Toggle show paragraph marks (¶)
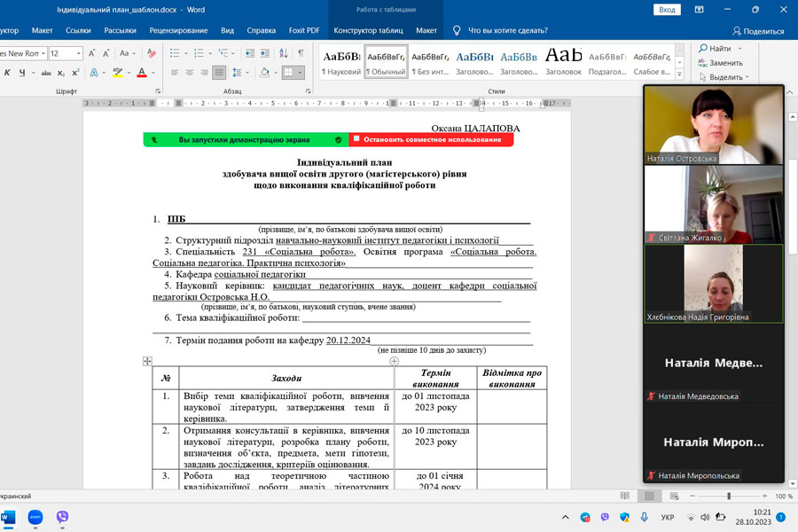798x532 pixels. (x=300, y=53)
